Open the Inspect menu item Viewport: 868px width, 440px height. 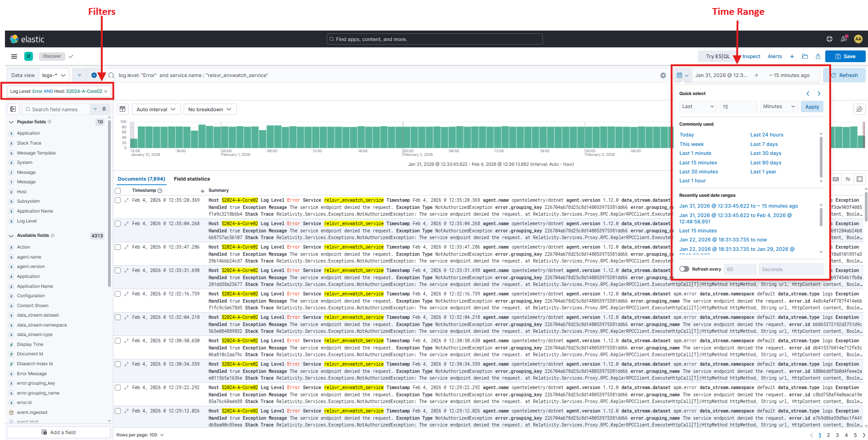point(751,56)
